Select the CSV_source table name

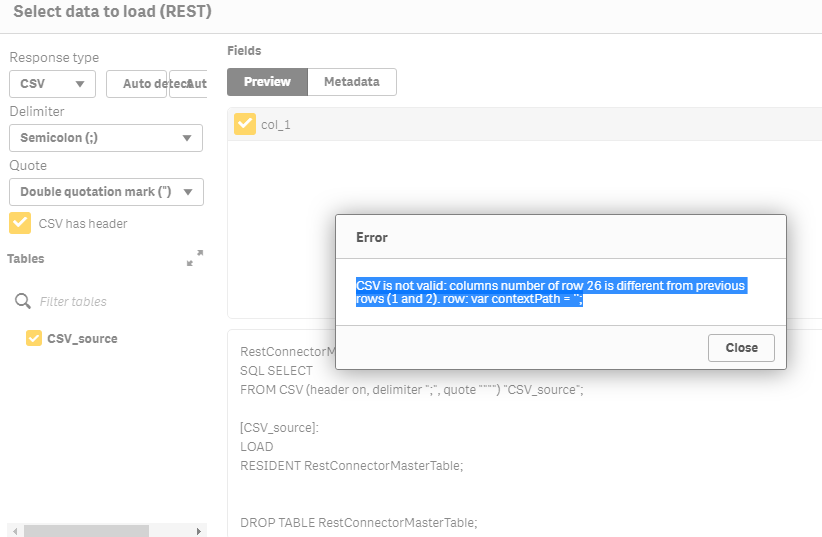82,339
